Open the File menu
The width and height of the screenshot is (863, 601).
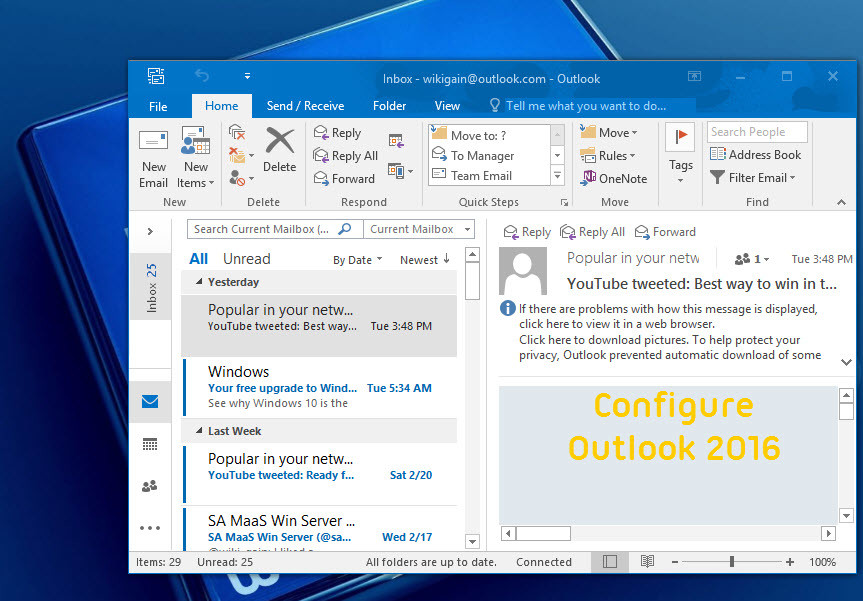tap(157, 105)
